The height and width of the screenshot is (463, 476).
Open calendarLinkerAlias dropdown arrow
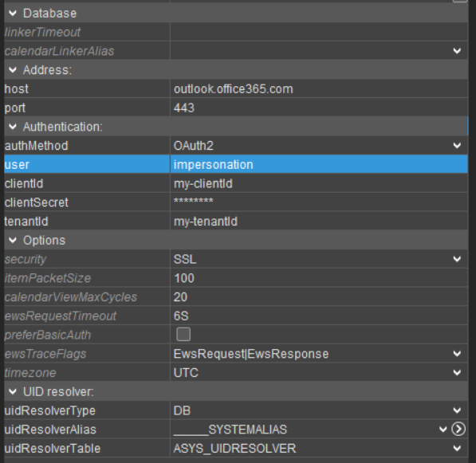[457, 51]
